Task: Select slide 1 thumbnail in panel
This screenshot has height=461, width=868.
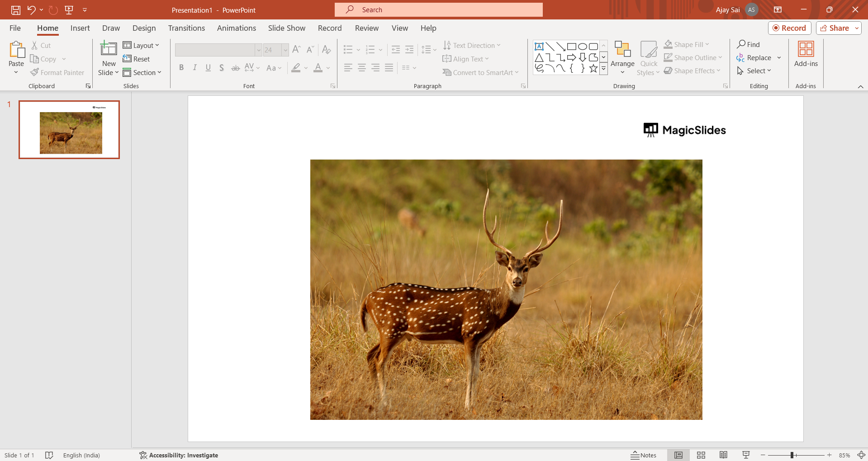Action: [x=69, y=130]
